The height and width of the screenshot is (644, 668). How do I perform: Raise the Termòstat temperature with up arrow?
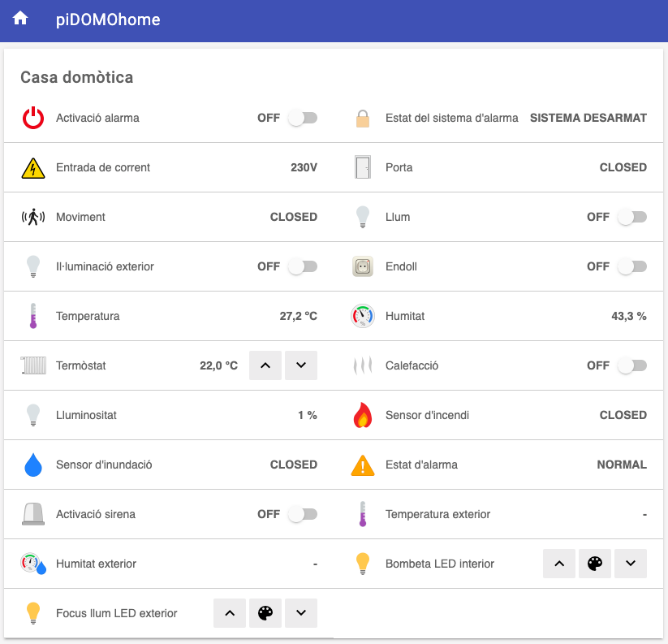pyautogui.click(x=265, y=366)
